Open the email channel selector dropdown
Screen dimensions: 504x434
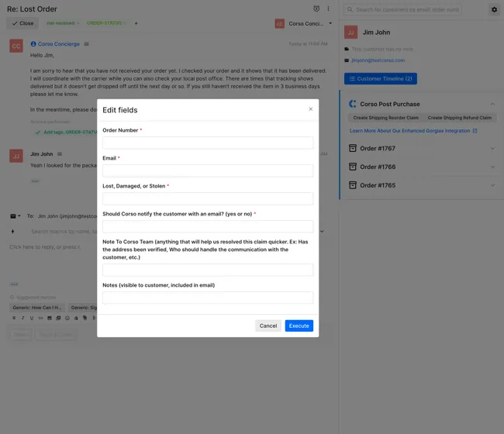pos(15,216)
